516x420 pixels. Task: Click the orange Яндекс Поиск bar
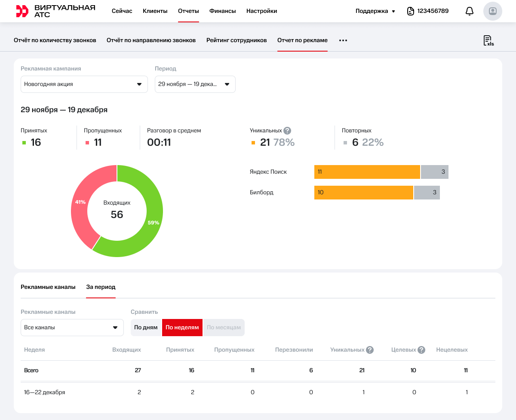pos(367,172)
